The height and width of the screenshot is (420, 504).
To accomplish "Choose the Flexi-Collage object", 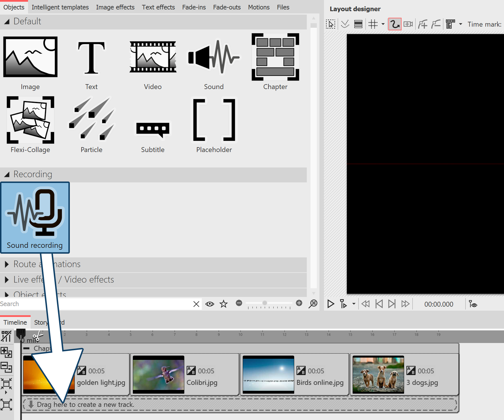I will (30, 120).
